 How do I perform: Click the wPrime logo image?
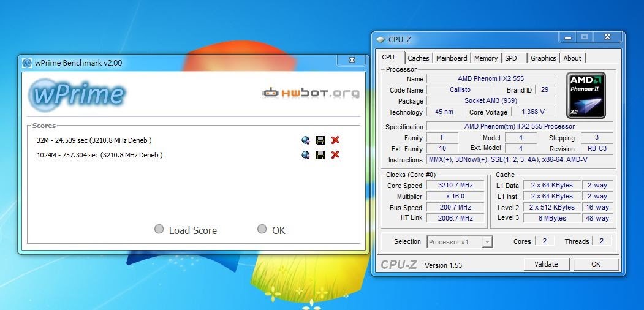click(x=77, y=95)
